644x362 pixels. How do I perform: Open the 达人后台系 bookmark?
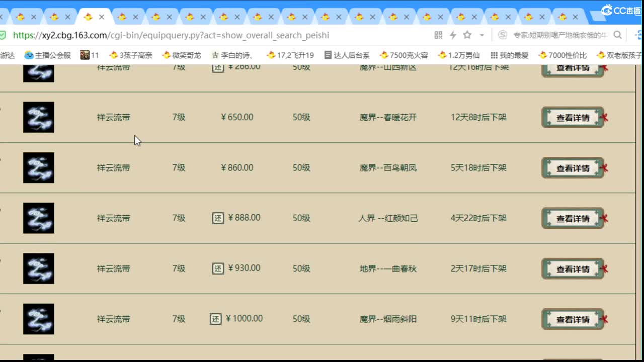click(347, 55)
